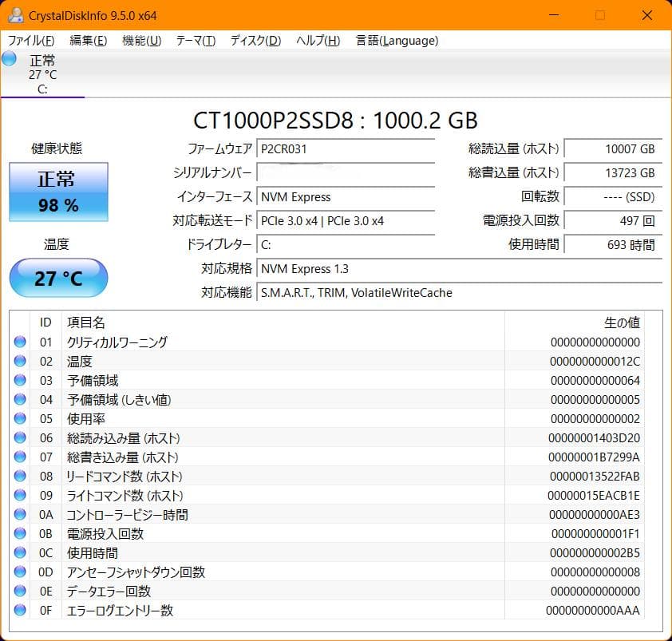Click the status light for 電源投入回数 (ID 0B)
The image size is (672, 641).
[20, 533]
